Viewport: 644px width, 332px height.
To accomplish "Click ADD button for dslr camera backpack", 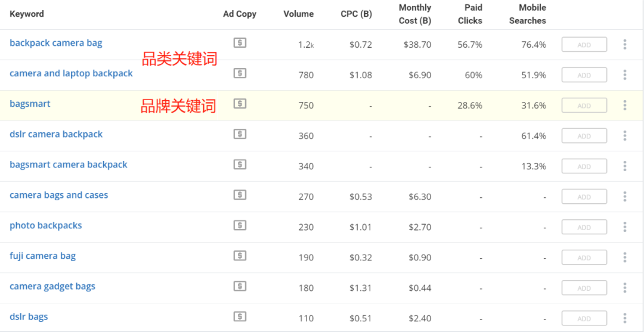I will [584, 136].
